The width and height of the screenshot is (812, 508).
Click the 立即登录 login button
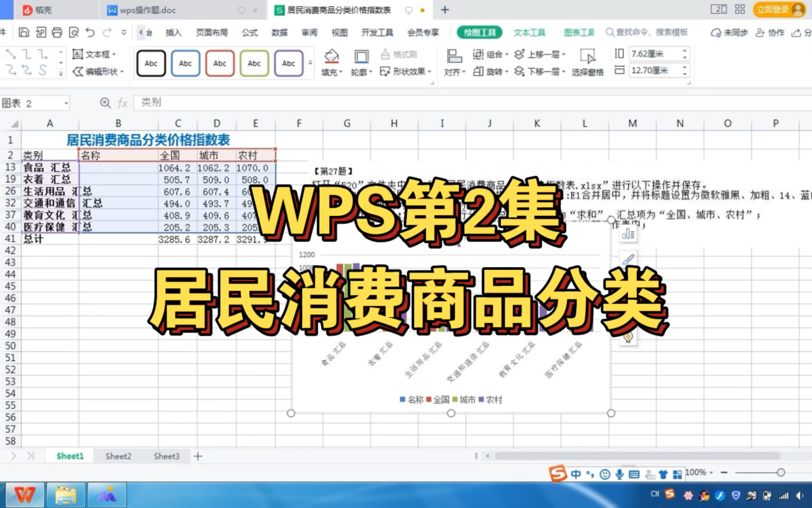click(x=779, y=9)
